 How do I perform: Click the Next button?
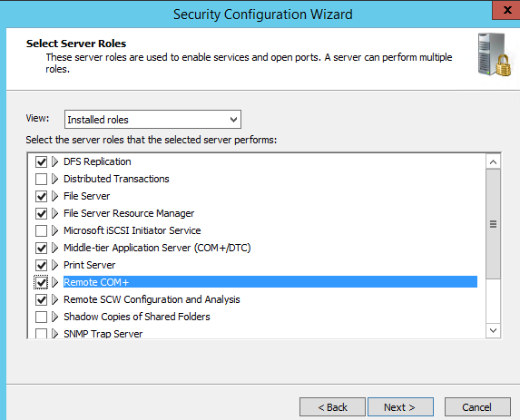click(400, 406)
